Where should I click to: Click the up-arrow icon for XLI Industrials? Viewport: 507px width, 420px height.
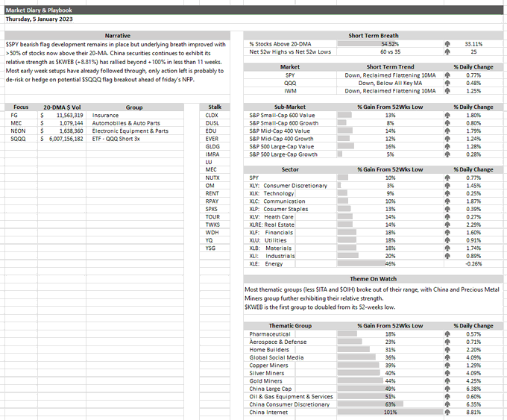[447, 256]
